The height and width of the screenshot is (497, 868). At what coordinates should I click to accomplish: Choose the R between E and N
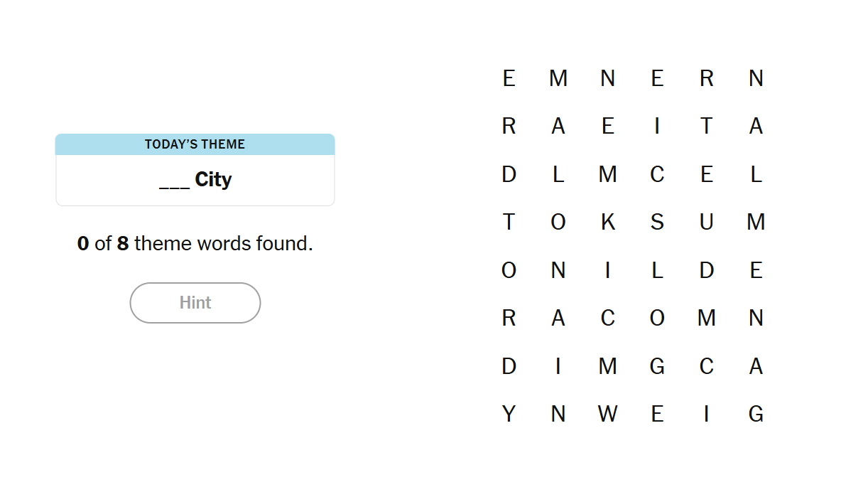point(706,78)
